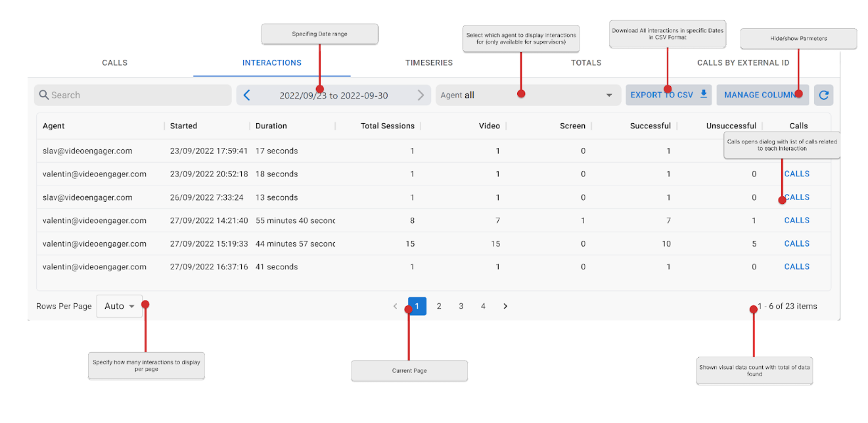
Task: Open the Calls By External ID tab
Action: pos(742,63)
